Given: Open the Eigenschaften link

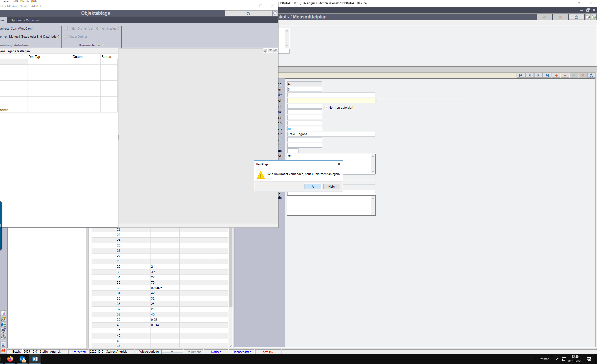Looking at the screenshot, I should (x=242, y=352).
